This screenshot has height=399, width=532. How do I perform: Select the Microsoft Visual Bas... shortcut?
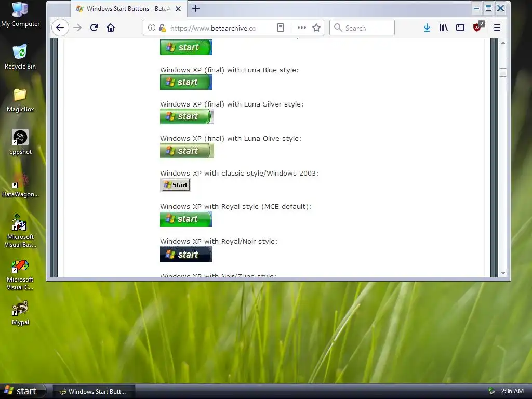click(20, 231)
